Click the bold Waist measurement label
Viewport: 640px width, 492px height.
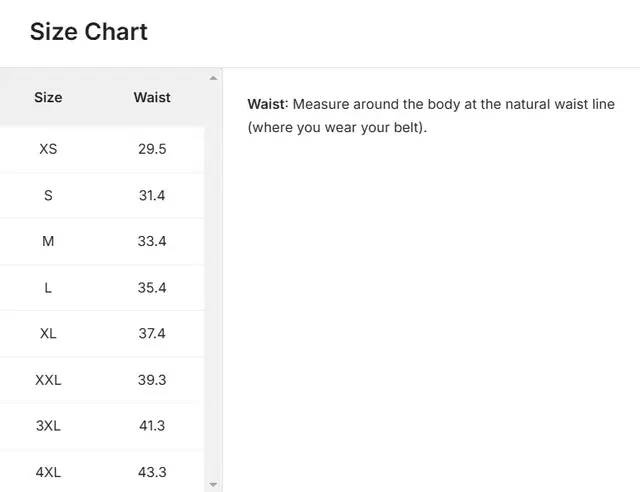click(267, 104)
